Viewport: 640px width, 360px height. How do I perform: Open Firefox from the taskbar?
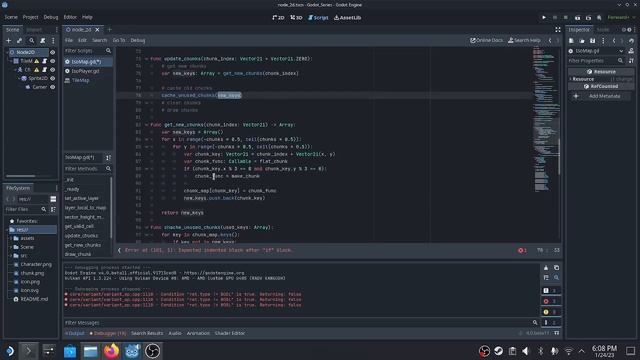pos(111,351)
